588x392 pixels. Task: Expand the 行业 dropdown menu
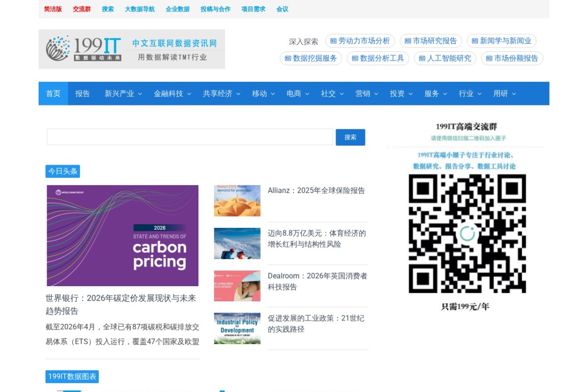click(470, 94)
